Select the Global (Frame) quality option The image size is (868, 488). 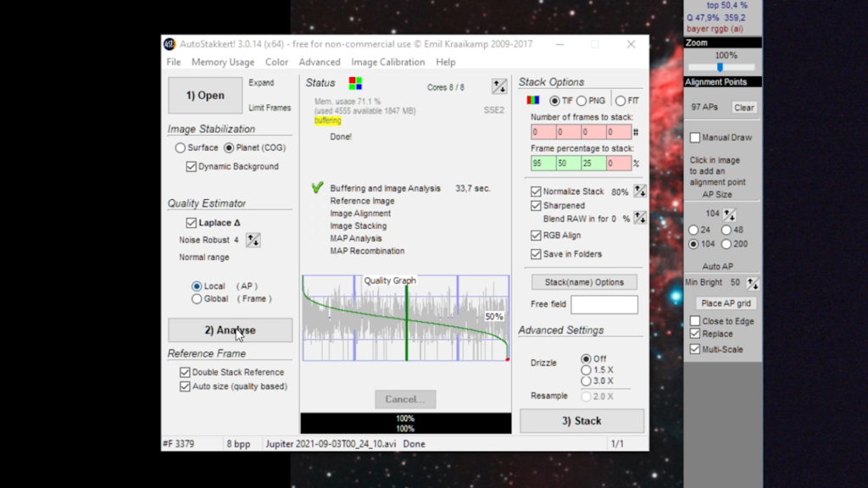(x=197, y=299)
